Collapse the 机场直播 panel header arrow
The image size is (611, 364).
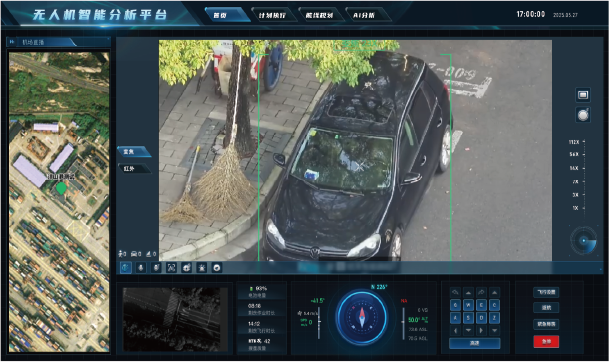click(12, 42)
